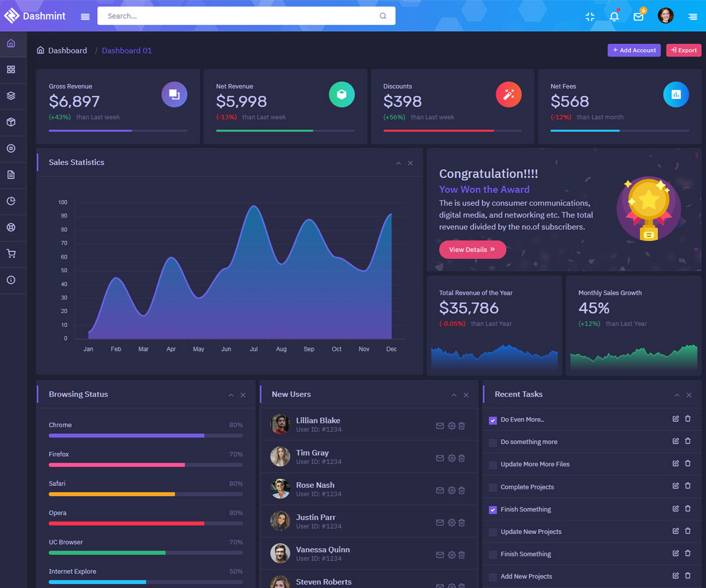Collapse the Sales Statistics panel
Viewport: 706px width, 588px height.
(x=398, y=163)
